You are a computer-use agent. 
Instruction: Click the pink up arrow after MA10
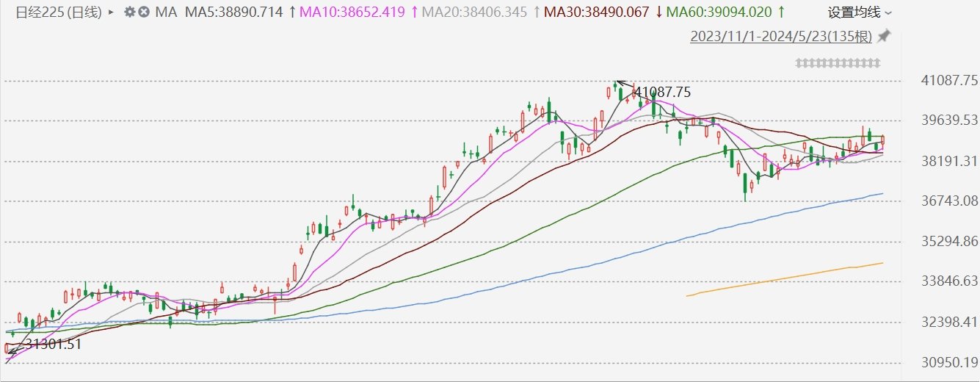[x=414, y=12]
